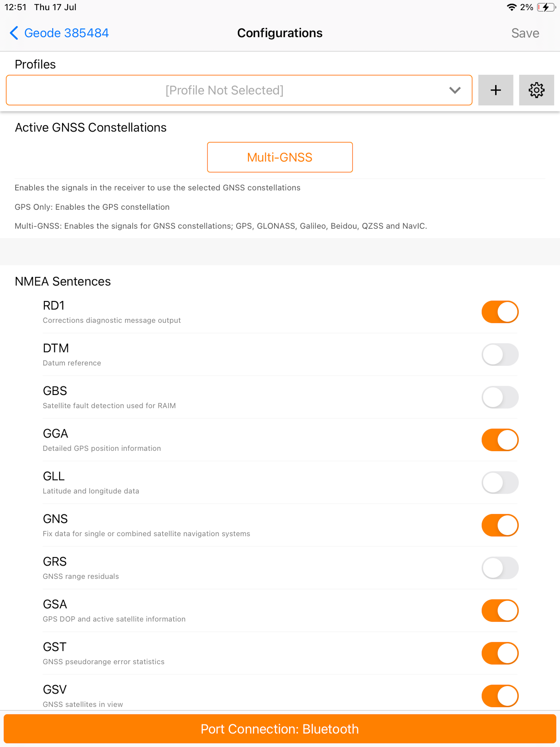Screen dimensions: 560x747
Task: Turn on the GBS satellite fault detection
Action: pos(500,397)
